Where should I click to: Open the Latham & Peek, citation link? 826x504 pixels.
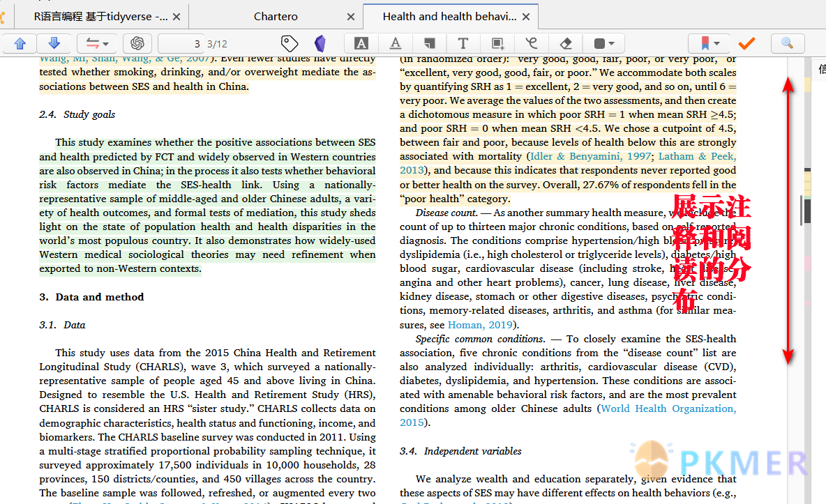click(697, 156)
